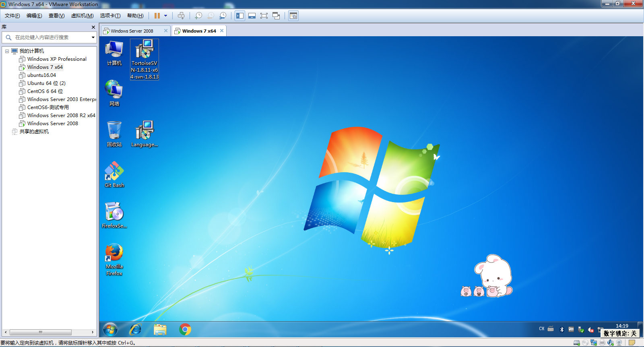Close the library panel
The height and width of the screenshot is (347, 644).
tap(93, 27)
